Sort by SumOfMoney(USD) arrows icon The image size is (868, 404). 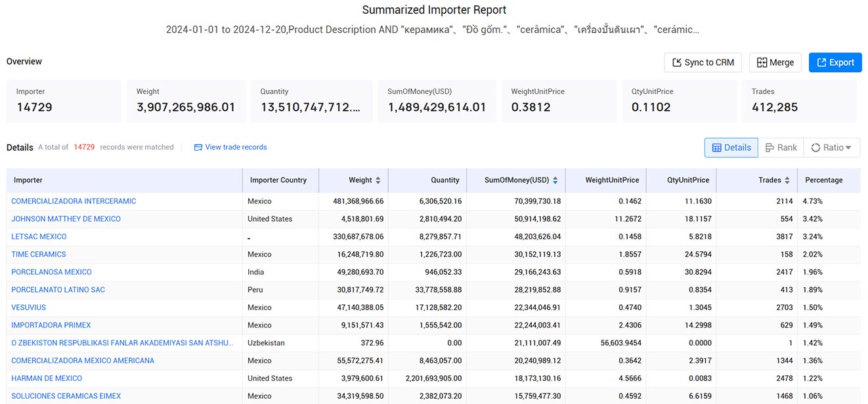pyautogui.click(x=555, y=180)
